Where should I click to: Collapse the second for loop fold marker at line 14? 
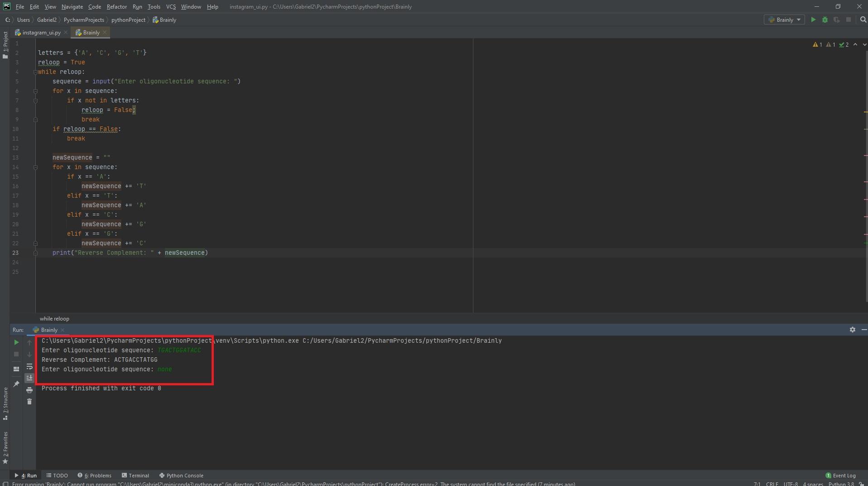pyautogui.click(x=35, y=167)
